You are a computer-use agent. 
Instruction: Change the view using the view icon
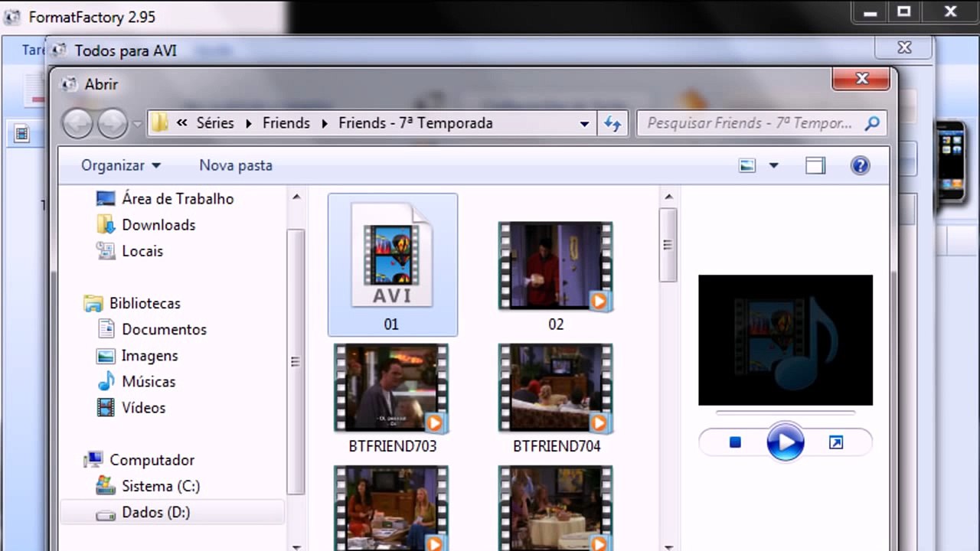coord(747,165)
